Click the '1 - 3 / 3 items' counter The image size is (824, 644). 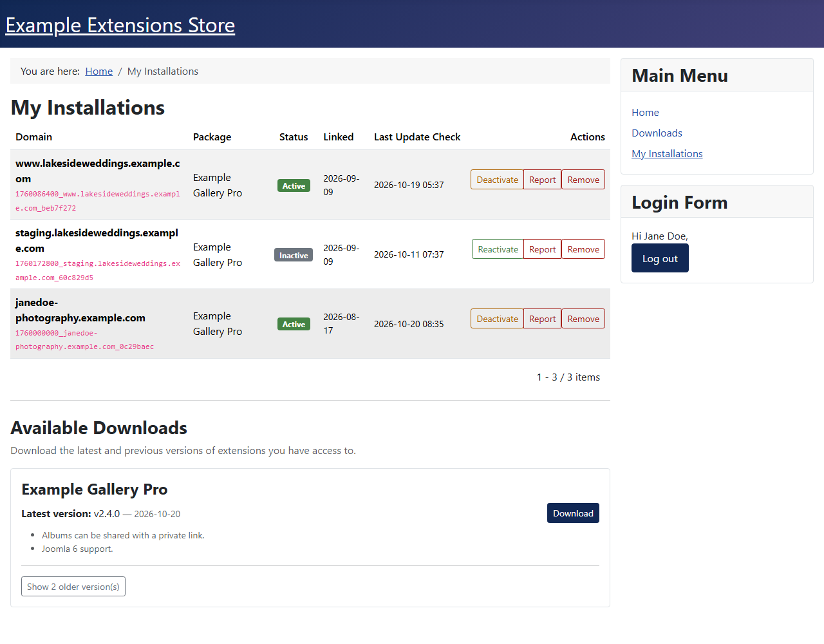(568, 377)
